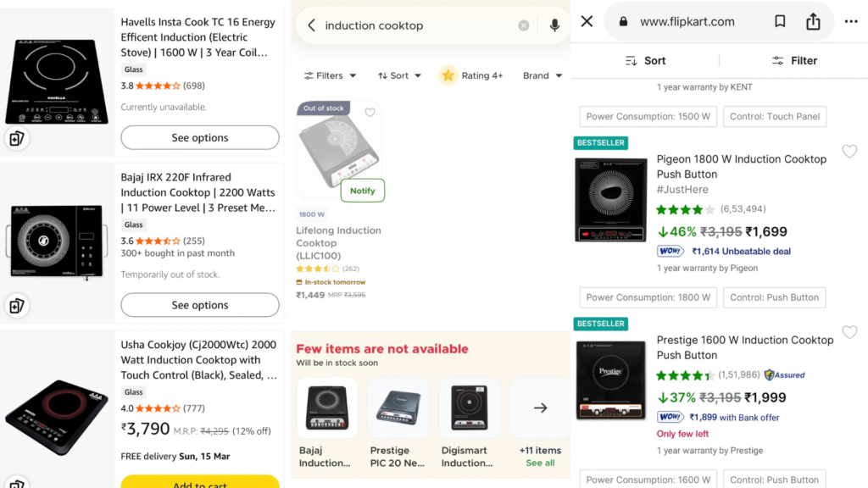Open the See all unavailable items arrow
868x488 pixels.
(x=540, y=408)
